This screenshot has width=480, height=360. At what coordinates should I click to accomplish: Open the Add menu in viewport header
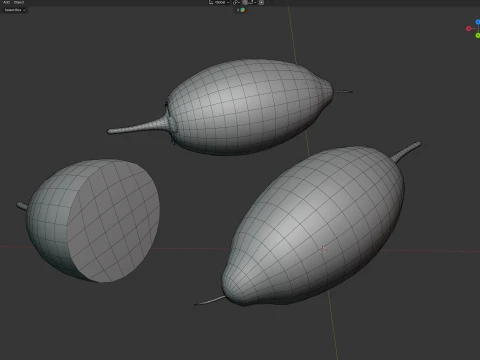(6, 2)
